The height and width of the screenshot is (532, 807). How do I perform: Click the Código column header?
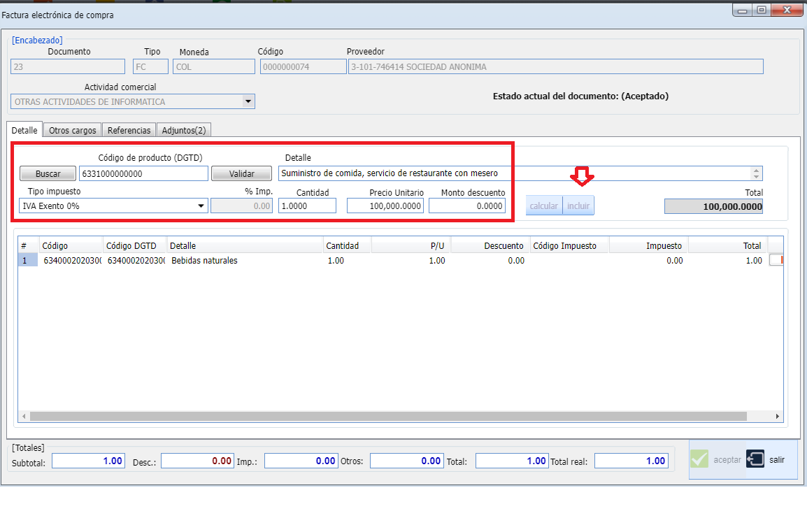(71, 245)
